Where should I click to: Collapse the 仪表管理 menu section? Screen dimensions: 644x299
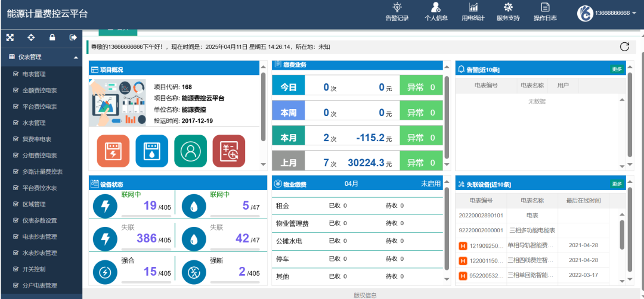tap(76, 58)
